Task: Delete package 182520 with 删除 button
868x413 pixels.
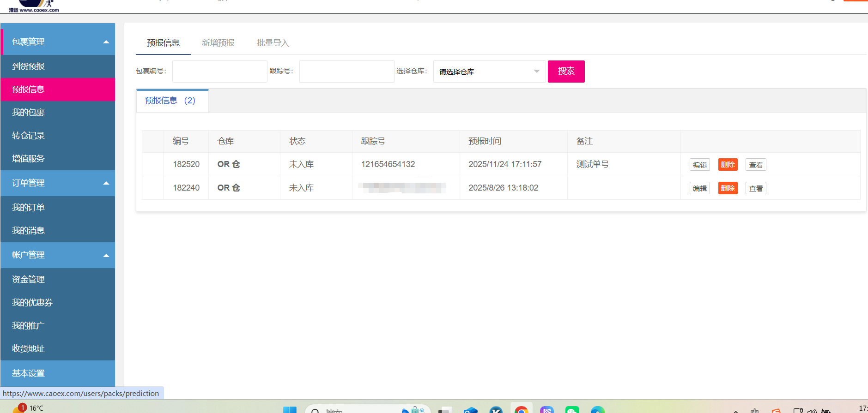Action: pyautogui.click(x=728, y=165)
